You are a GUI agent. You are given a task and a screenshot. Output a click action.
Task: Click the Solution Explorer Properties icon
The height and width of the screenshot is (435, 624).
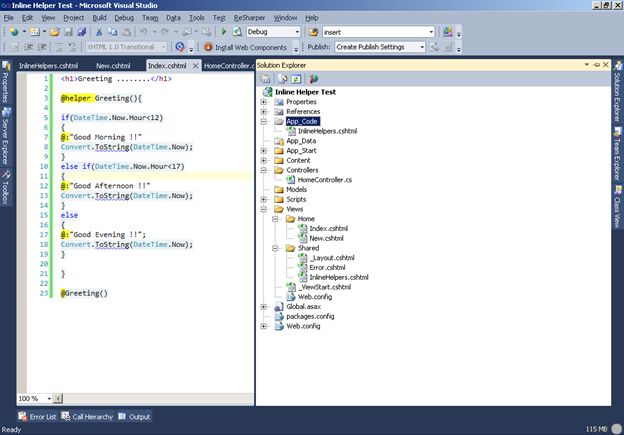pos(265,79)
